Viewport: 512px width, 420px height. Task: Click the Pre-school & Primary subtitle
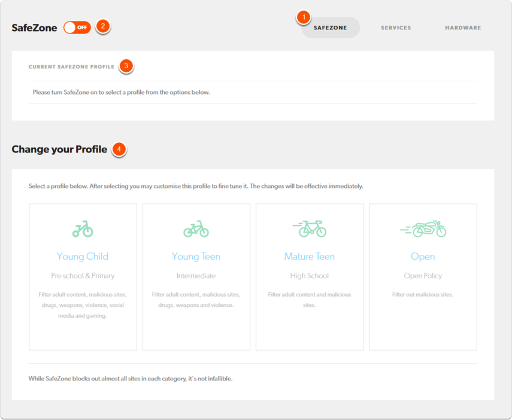(83, 276)
